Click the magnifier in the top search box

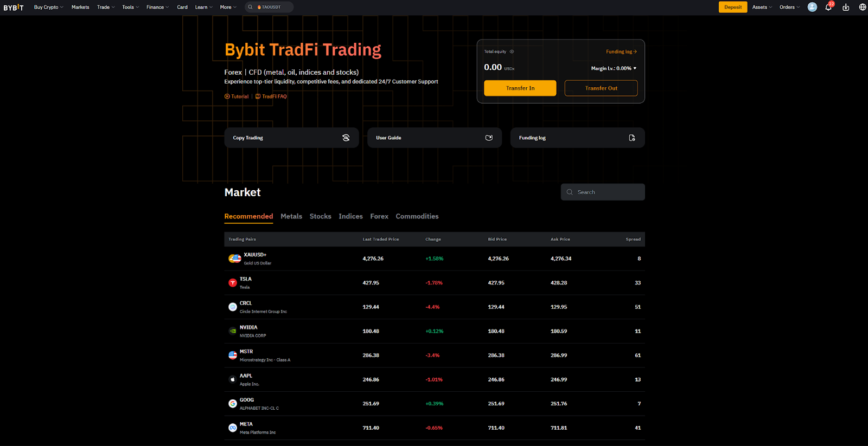click(250, 7)
